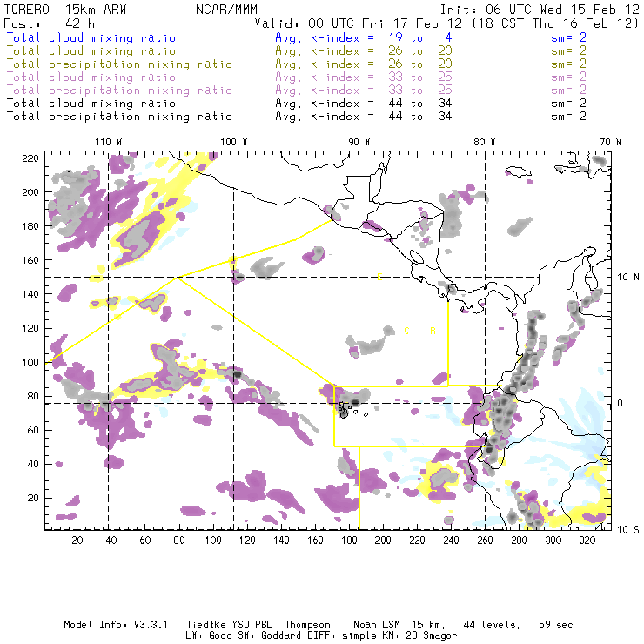The height and width of the screenshot is (644, 644).
Task: Click the yellow "C" marker on the map
Action: (x=406, y=331)
